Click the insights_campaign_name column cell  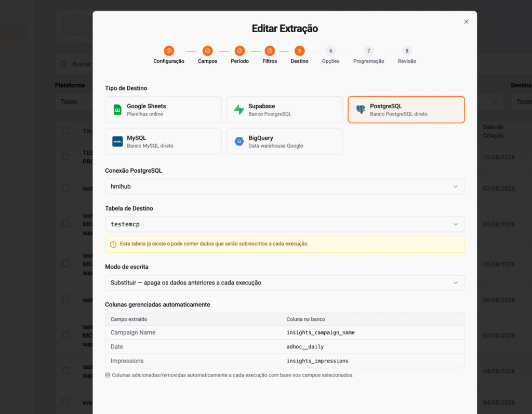320,332
